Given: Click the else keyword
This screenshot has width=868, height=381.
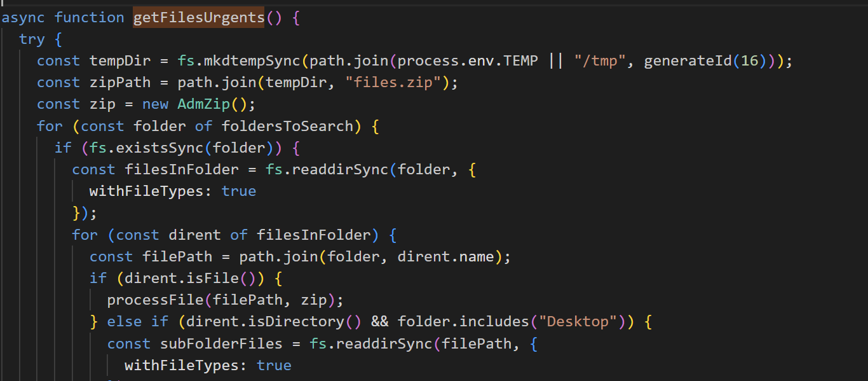Looking at the screenshot, I should click(125, 322).
